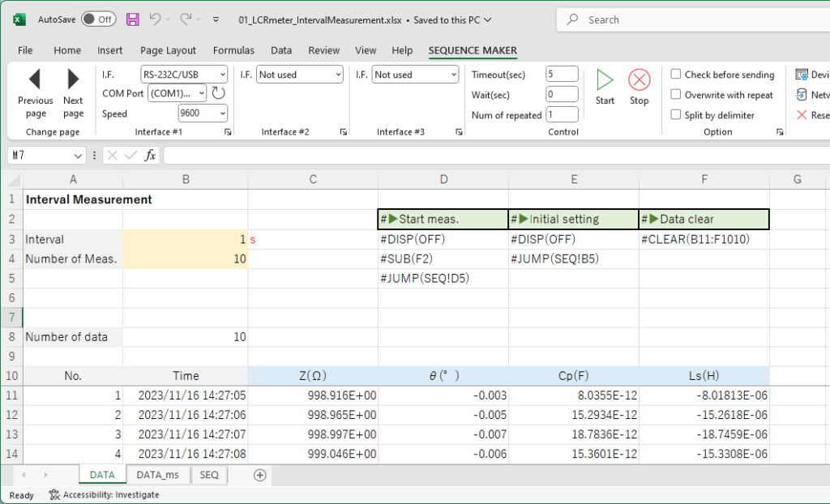This screenshot has width=830, height=504.
Task: Switch to the Insert tab
Action: [x=109, y=50]
